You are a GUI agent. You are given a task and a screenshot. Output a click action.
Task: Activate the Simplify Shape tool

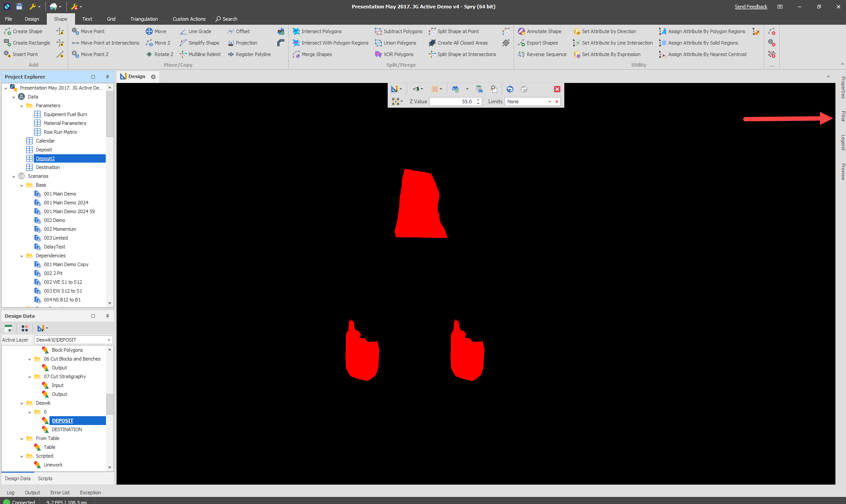(x=203, y=42)
